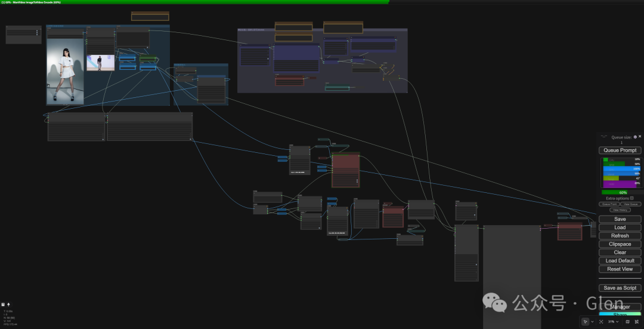Toggle link visibility icon in bottom toolbar
644x329 pixels.
coord(637,322)
